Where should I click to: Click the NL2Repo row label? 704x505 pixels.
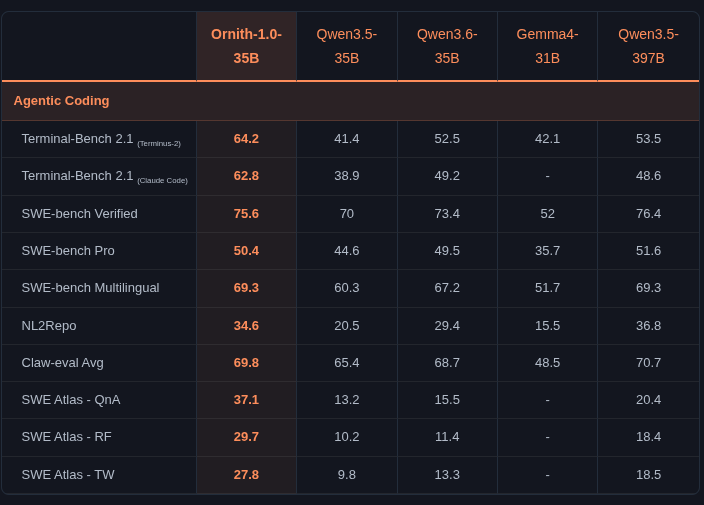point(49,325)
